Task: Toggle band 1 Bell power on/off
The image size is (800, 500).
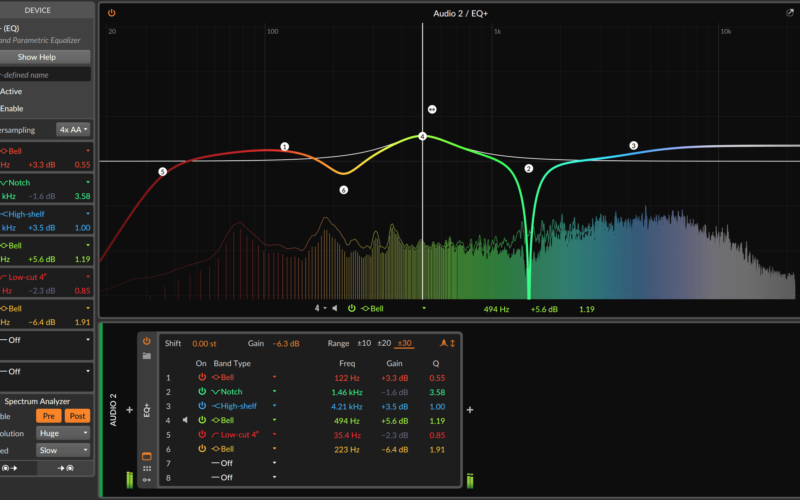Action: pyautogui.click(x=202, y=377)
